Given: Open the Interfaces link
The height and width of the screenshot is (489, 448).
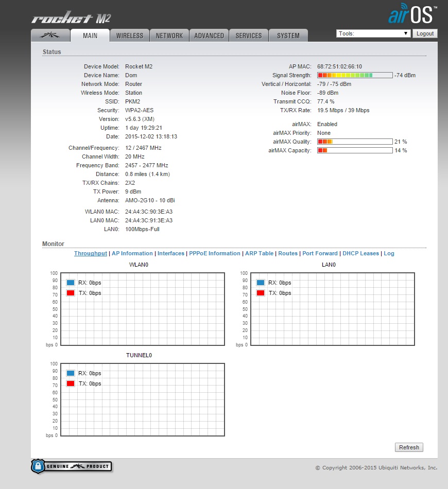Looking at the screenshot, I should (171, 253).
